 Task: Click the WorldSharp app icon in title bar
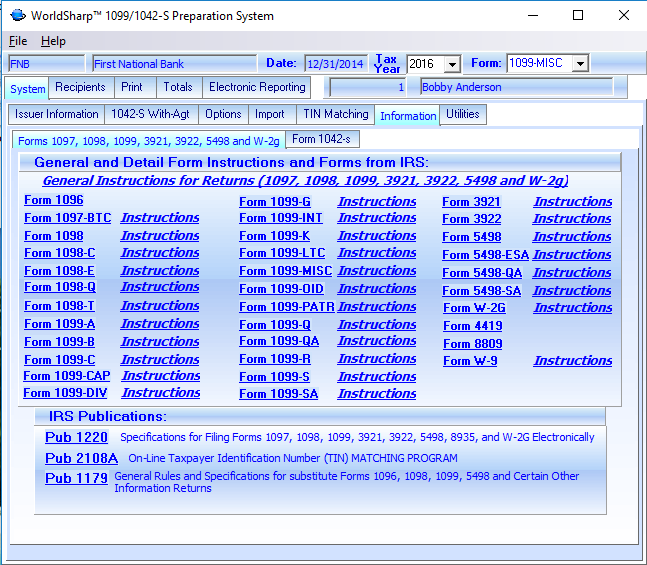[15, 16]
